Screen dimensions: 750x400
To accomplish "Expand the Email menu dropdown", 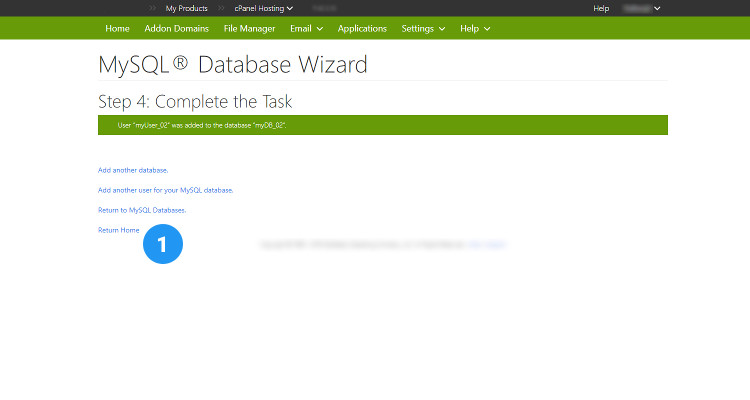I will point(307,29).
